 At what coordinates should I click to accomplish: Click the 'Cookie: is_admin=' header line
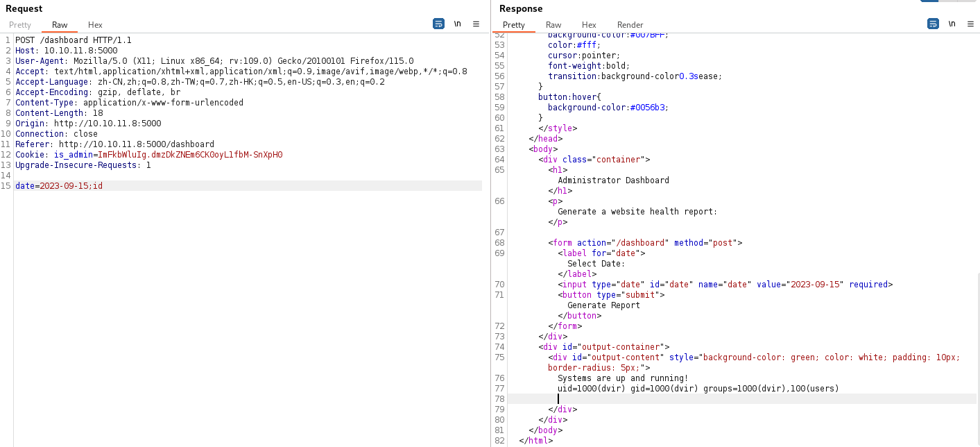coord(149,155)
